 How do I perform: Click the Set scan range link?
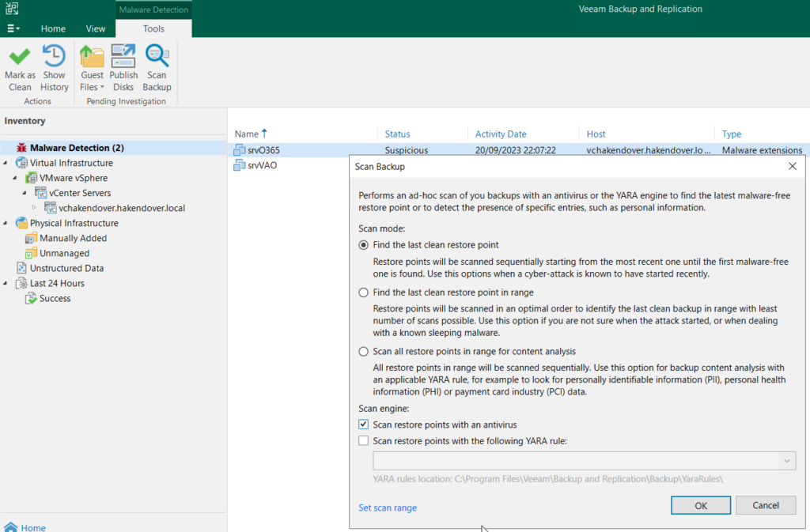(388, 507)
